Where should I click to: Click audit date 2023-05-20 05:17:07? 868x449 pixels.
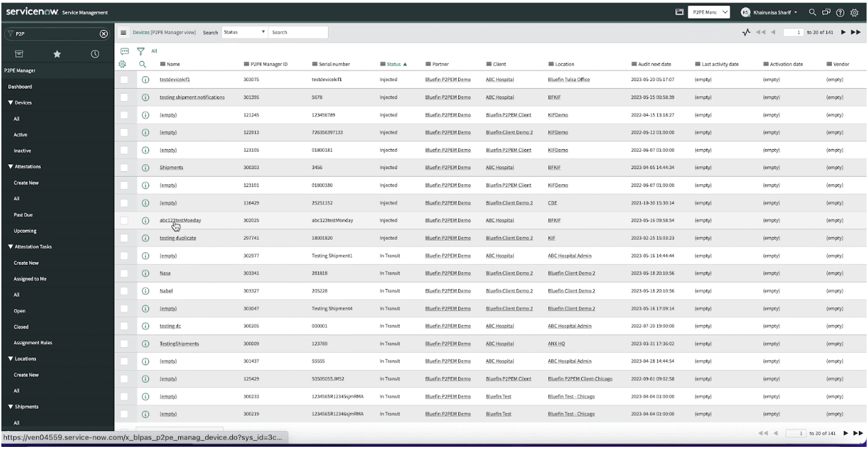pos(653,80)
